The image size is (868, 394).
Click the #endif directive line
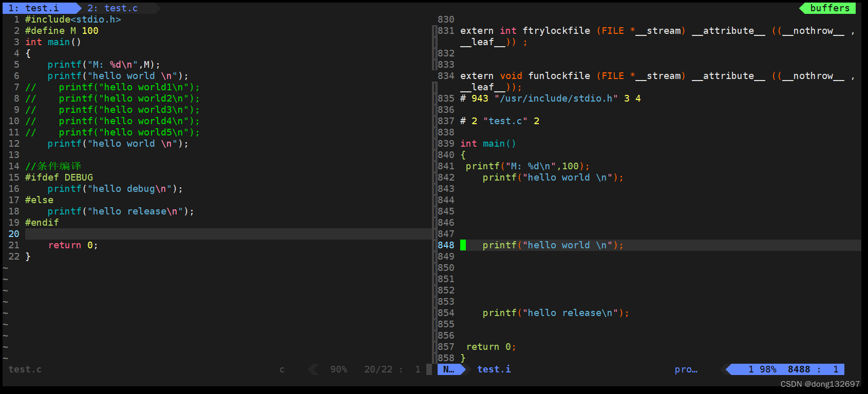(x=42, y=223)
